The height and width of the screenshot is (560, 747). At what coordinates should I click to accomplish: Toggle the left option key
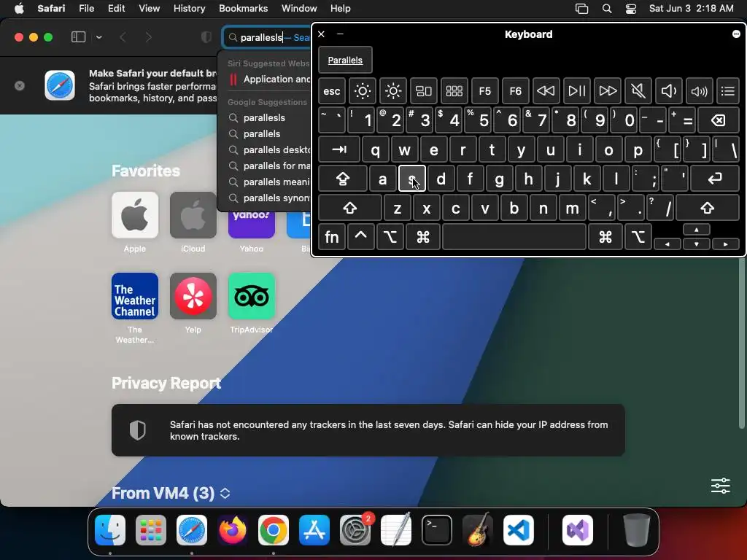point(390,237)
